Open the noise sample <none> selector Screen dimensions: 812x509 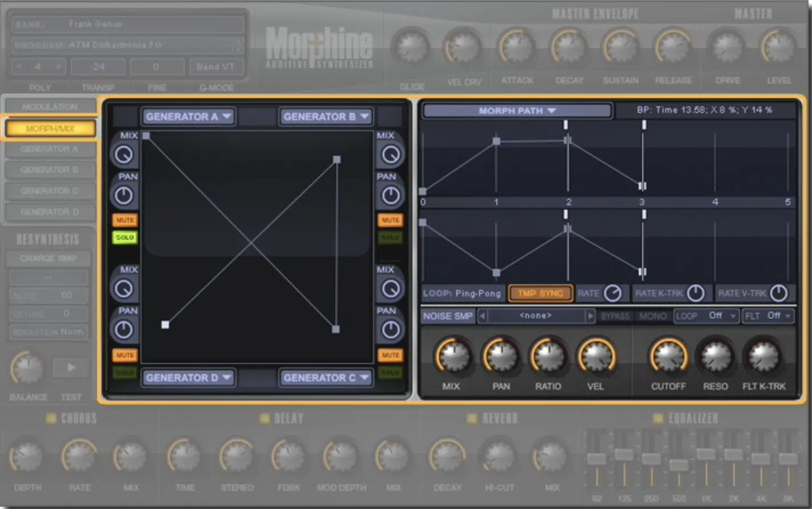535,316
